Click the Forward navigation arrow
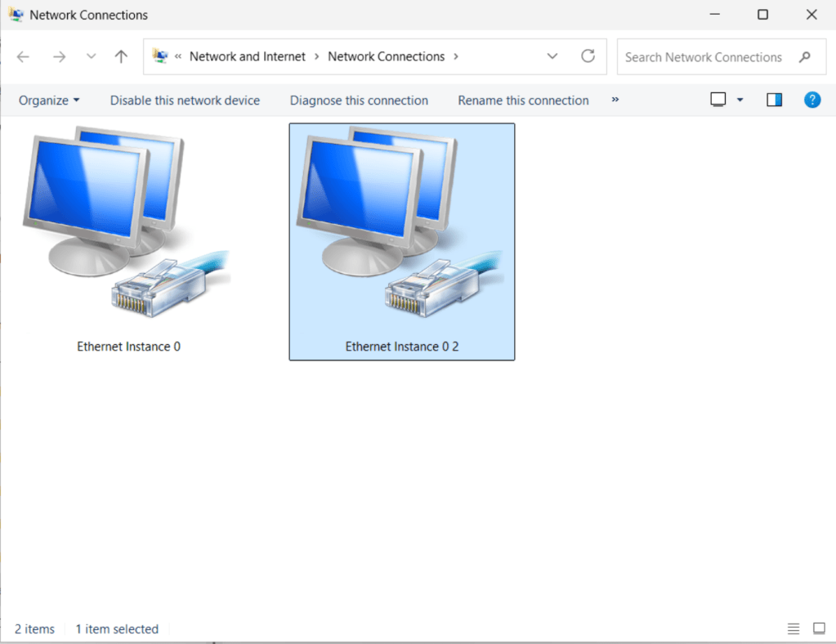836x644 pixels. [59, 56]
